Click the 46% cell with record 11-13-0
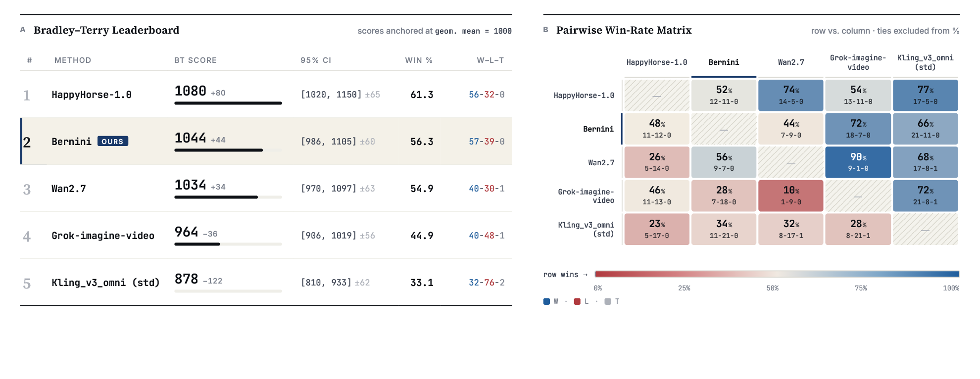Viewport: 980px width, 379px height. coord(657,196)
